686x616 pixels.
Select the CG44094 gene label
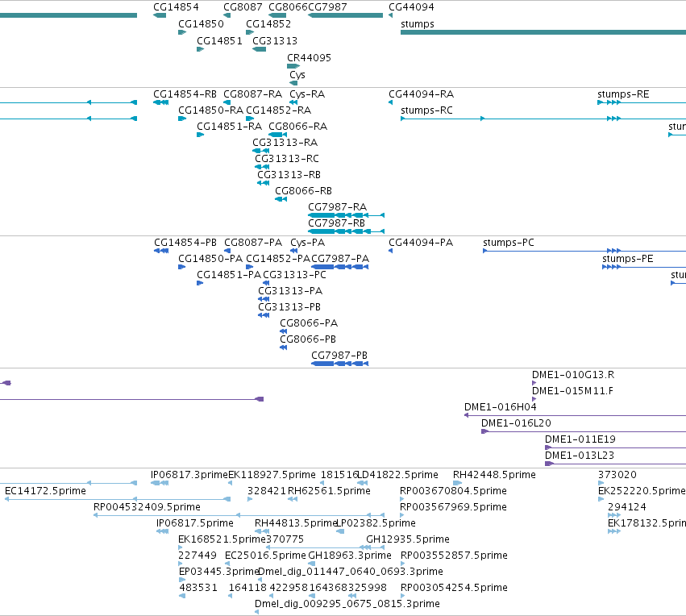pyautogui.click(x=411, y=7)
